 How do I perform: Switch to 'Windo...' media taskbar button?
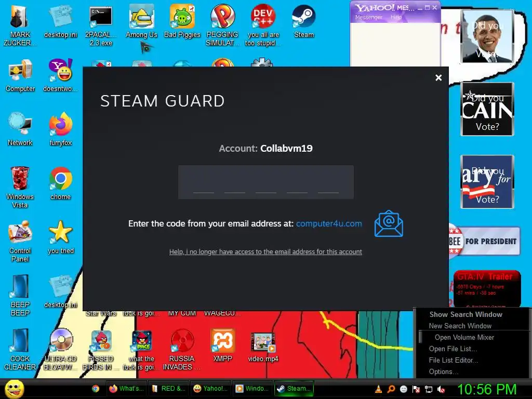point(252,389)
